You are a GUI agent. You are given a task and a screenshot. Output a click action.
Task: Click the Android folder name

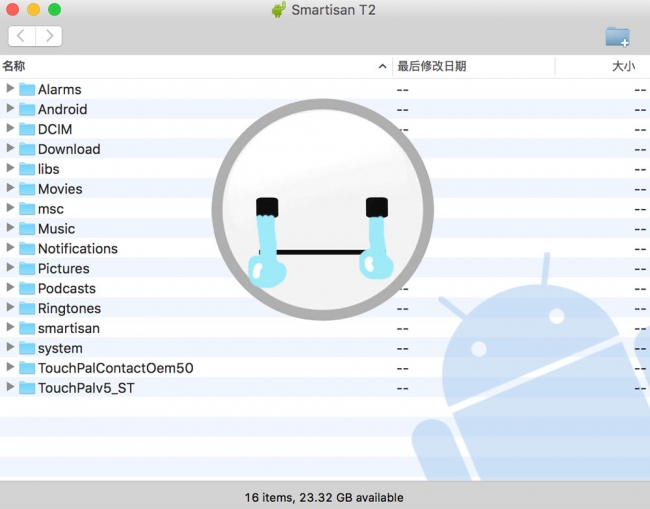pos(63,109)
